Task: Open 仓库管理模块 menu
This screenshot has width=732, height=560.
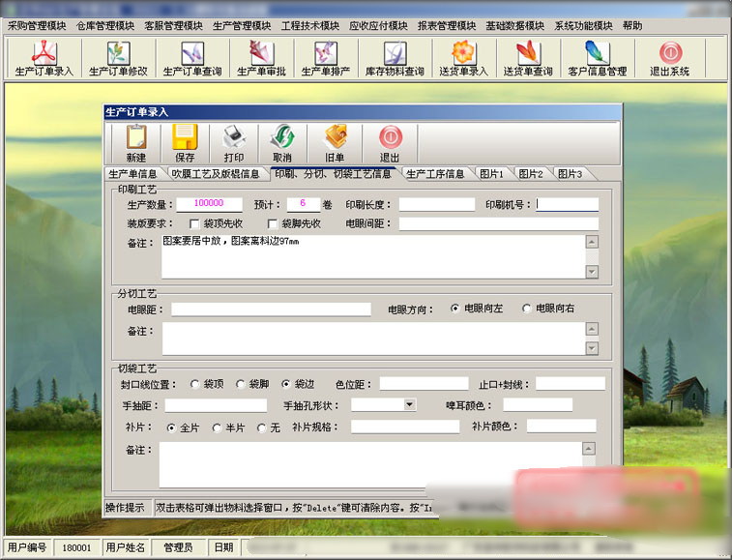Action: (x=105, y=26)
